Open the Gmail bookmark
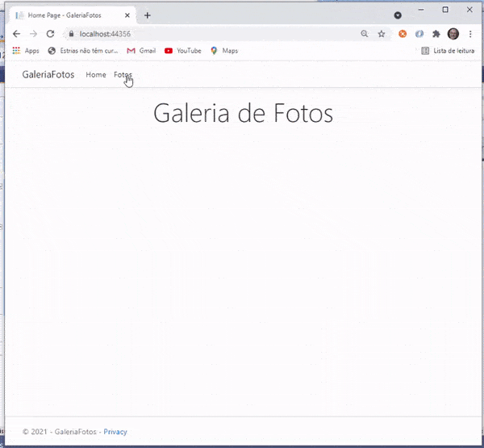Viewport: 484px width, 448px height. tap(141, 50)
